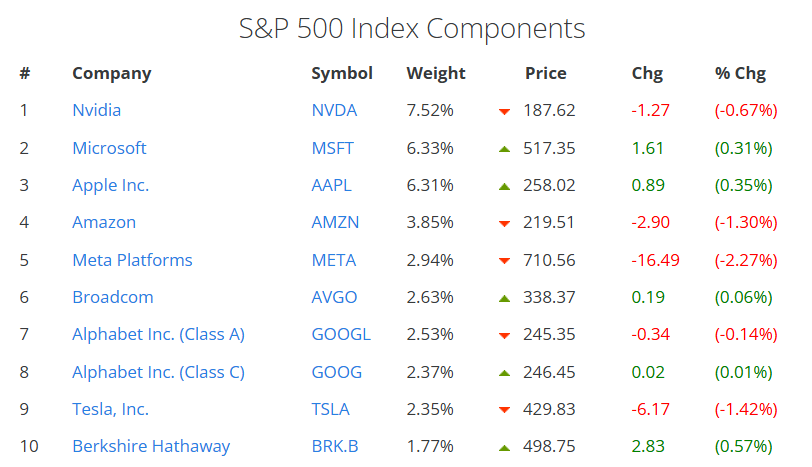This screenshot has width=812, height=467.
Task: Open the Meta Platforms company link
Action: (x=132, y=260)
